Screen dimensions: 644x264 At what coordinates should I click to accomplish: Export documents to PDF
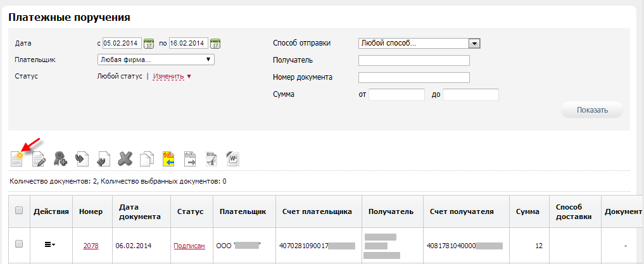(211, 158)
